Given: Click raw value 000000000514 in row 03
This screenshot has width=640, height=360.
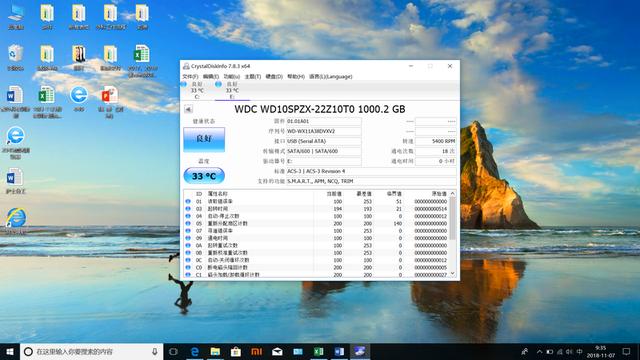Looking at the screenshot, I should point(431,209).
